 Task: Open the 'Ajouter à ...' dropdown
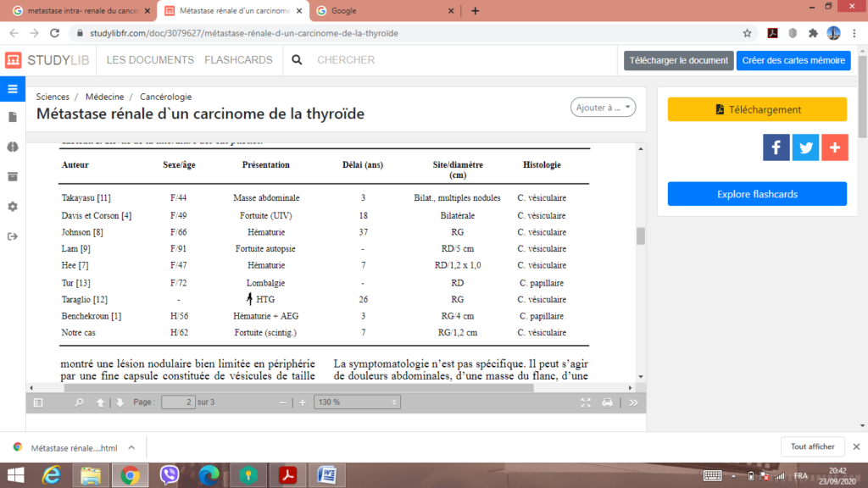point(603,108)
